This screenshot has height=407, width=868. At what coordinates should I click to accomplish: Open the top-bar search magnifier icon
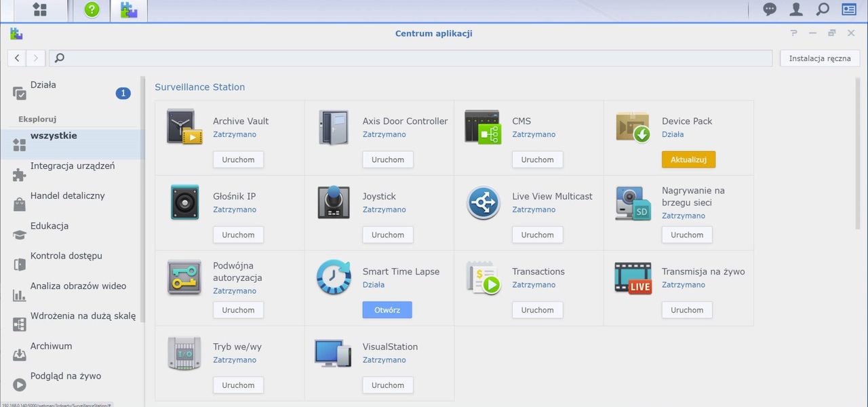click(823, 9)
